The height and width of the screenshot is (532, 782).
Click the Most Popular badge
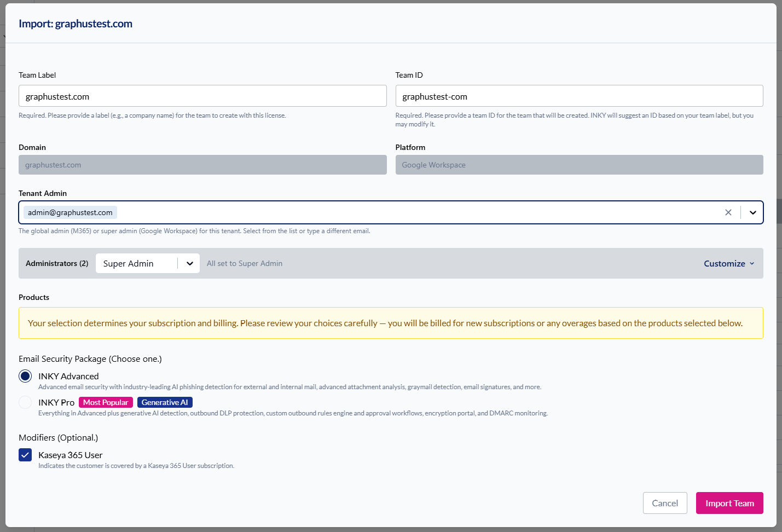coord(106,402)
